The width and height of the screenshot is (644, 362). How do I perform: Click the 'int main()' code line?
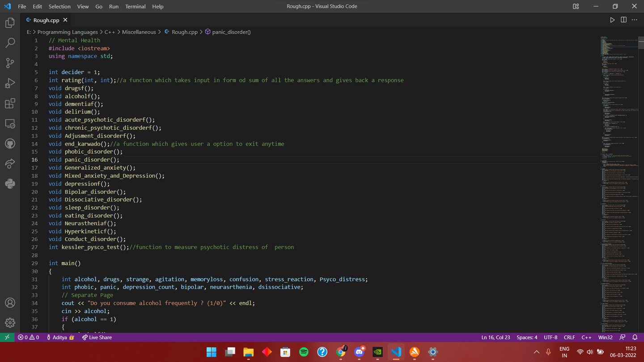(x=65, y=263)
